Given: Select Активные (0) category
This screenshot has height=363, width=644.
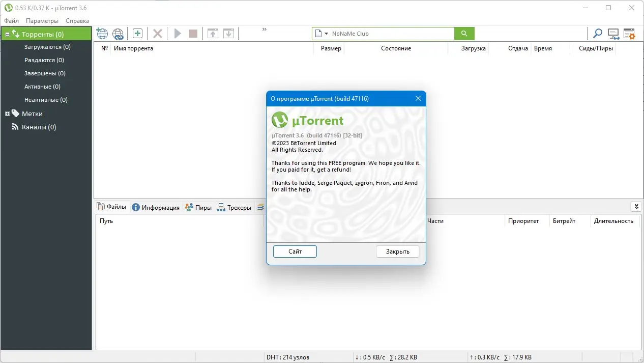Looking at the screenshot, I should [x=42, y=87].
